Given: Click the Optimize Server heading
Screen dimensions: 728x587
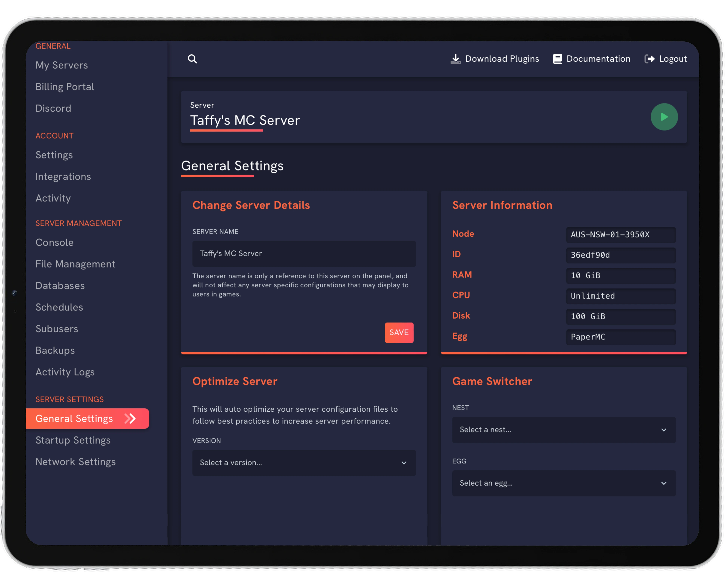Looking at the screenshot, I should (x=235, y=381).
